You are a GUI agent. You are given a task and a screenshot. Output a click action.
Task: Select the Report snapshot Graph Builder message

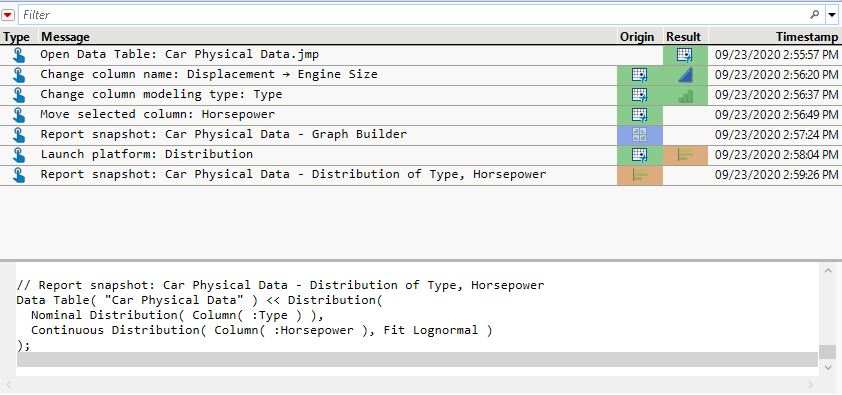(x=223, y=134)
